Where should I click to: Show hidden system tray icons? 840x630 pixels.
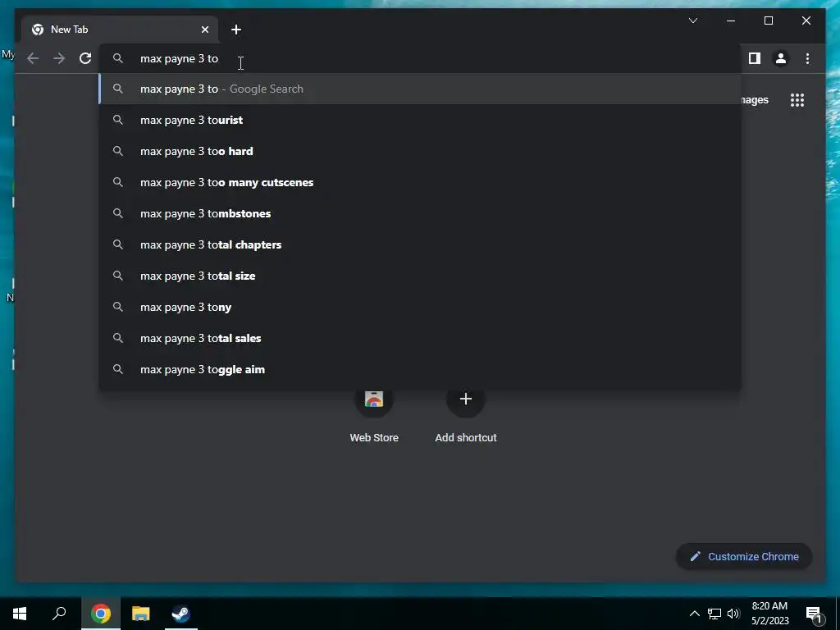click(694, 614)
